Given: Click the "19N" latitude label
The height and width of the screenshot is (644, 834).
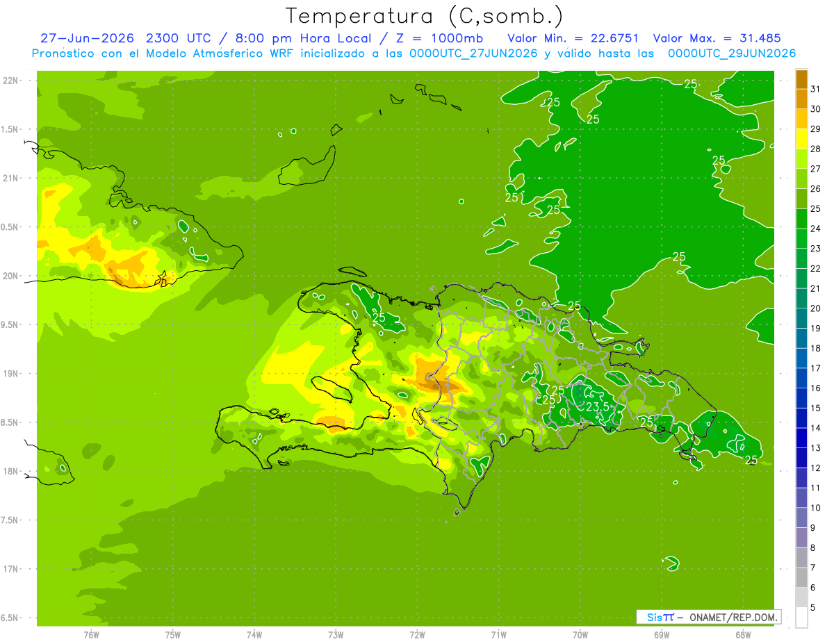Looking at the screenshot, I should (12, 374).
